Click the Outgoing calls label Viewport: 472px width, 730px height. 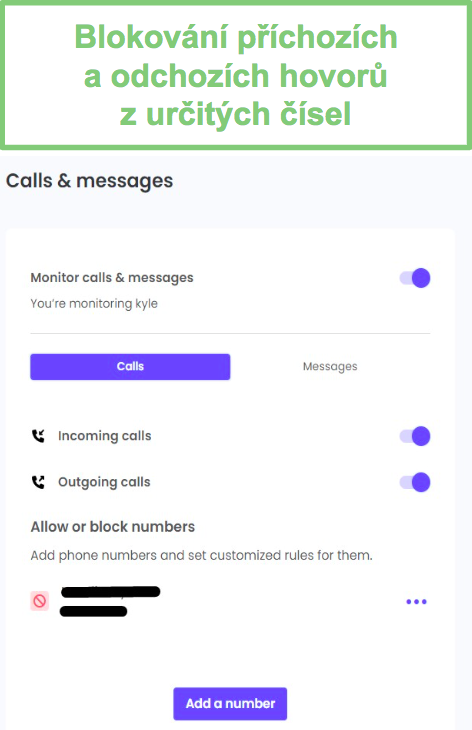[104, 482]
